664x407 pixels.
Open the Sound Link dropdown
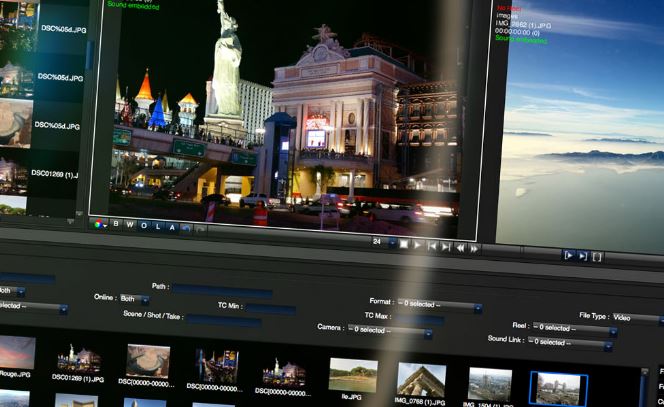click(570, 343)
